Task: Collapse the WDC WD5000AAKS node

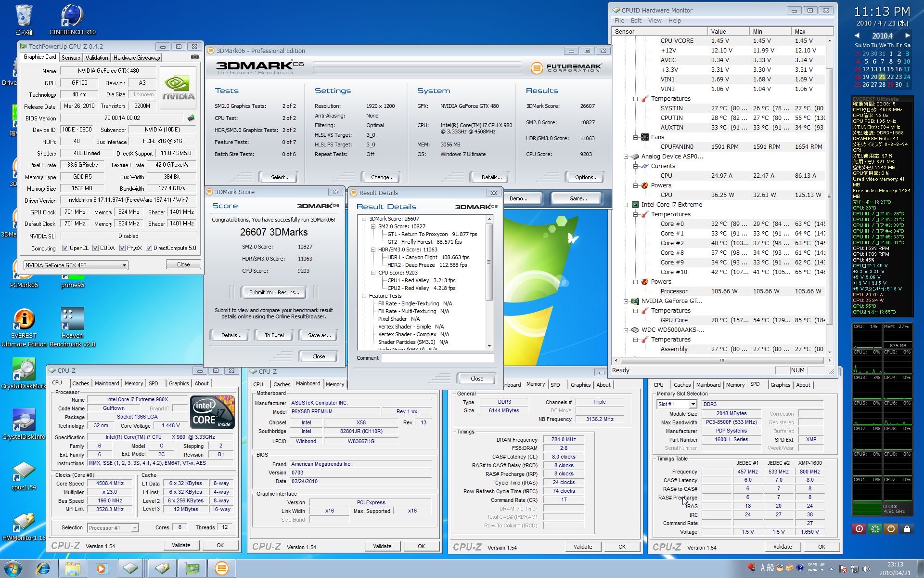Action: pyautogui.click(x=626, y=330)
